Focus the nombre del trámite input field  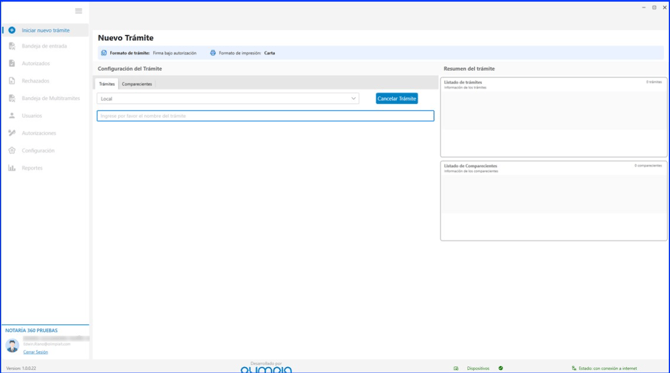click(265, 116)
